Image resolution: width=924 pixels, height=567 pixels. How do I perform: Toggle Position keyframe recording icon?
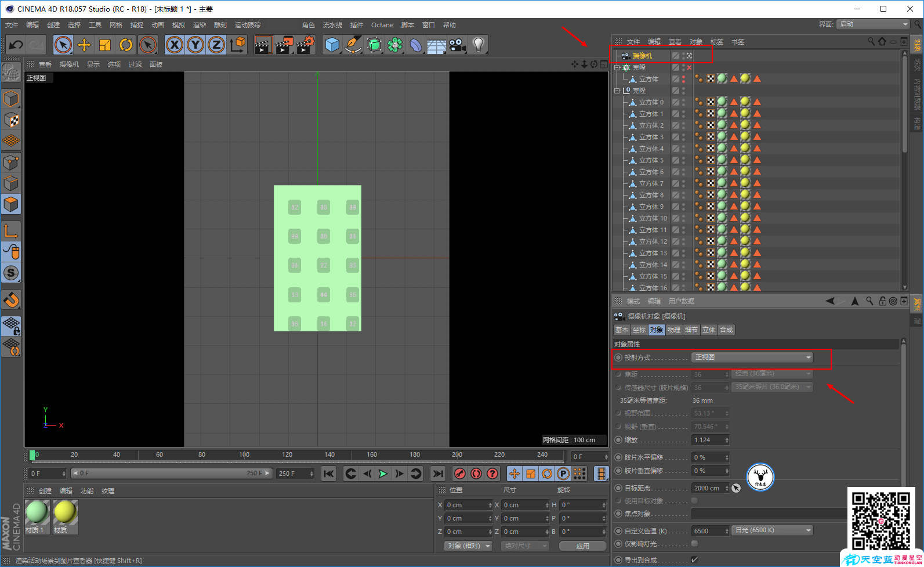tap(514, 474)
